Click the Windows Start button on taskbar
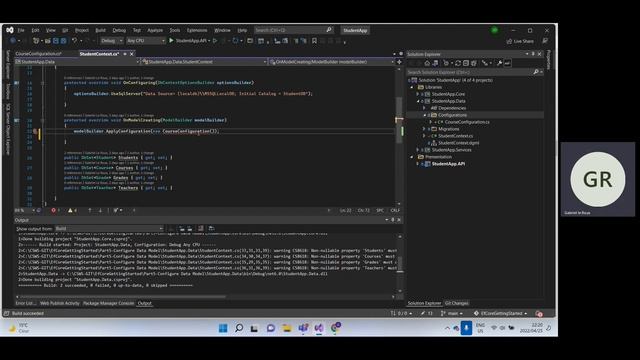 pos(223,328)
